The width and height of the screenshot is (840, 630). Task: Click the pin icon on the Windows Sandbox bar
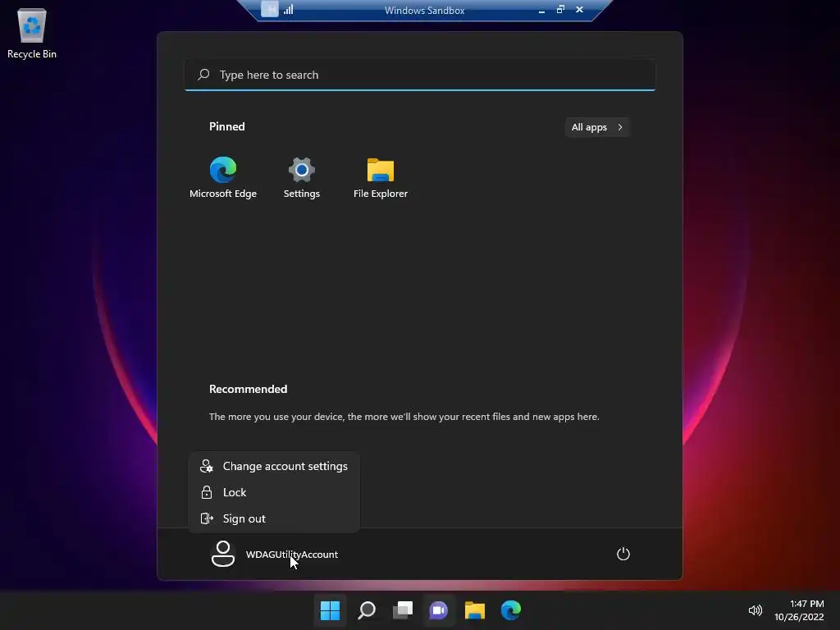(269, 9)
